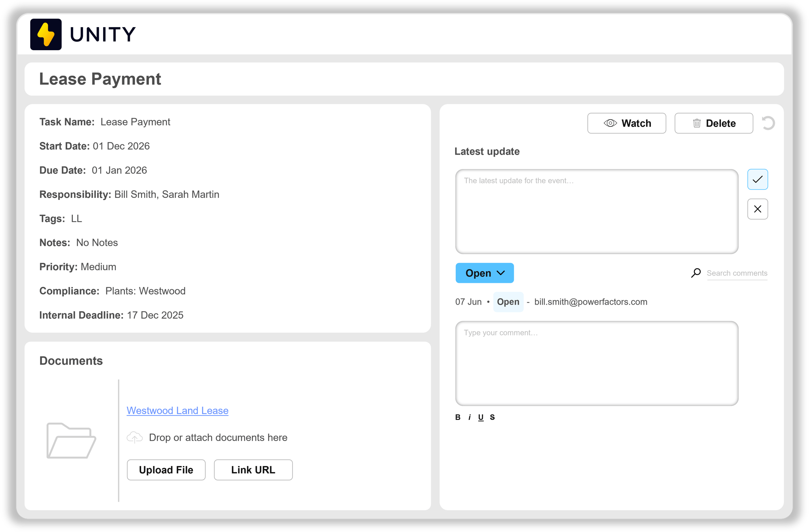Toggle italic formatting in comment editor
Image resolution: width=809 pixels, height=532 pixels.
[x=469, y=417]
